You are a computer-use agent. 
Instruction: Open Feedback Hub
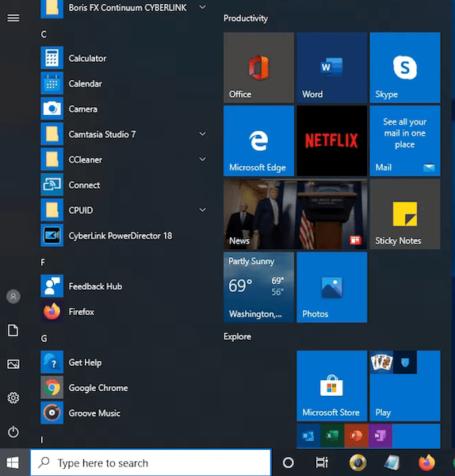click(x=124, y=286)
